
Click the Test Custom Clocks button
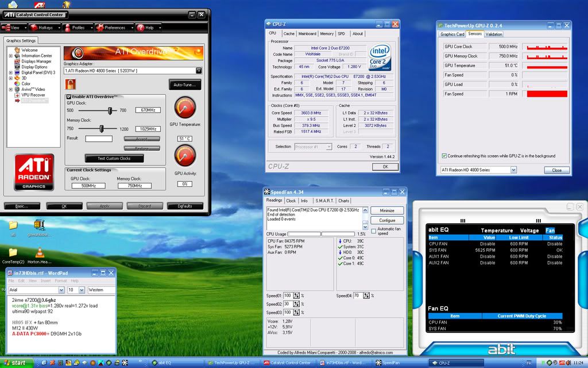114,159
